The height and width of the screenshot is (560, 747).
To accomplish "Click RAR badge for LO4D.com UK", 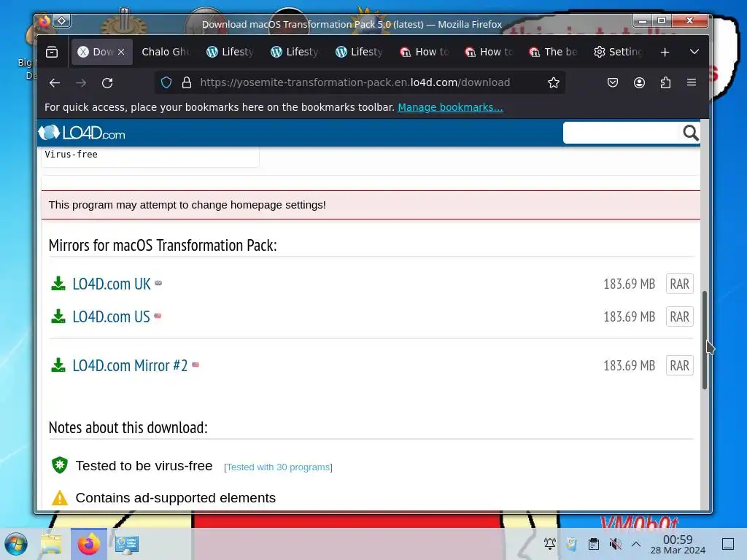I will tap(679, 284).
